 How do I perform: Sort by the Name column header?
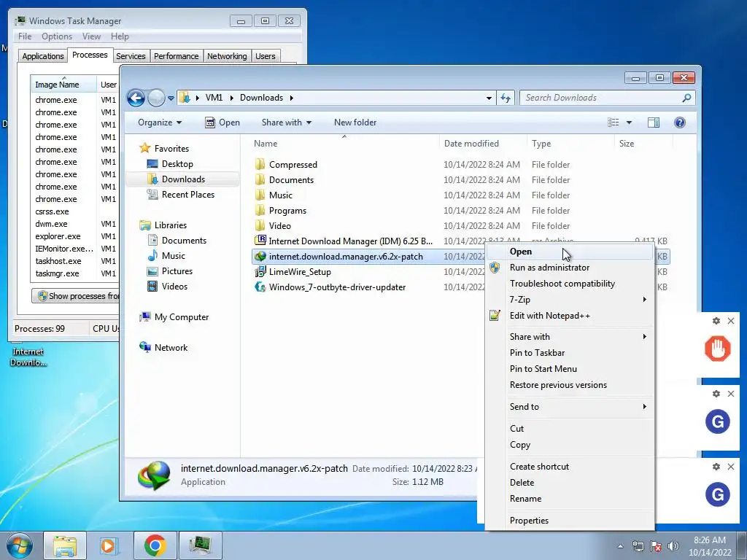point(344,144)
